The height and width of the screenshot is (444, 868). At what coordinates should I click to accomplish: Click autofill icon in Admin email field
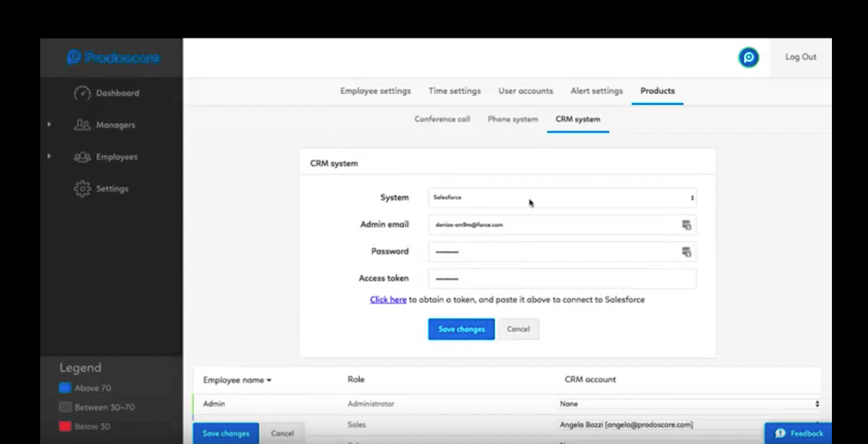coord(687,225)
